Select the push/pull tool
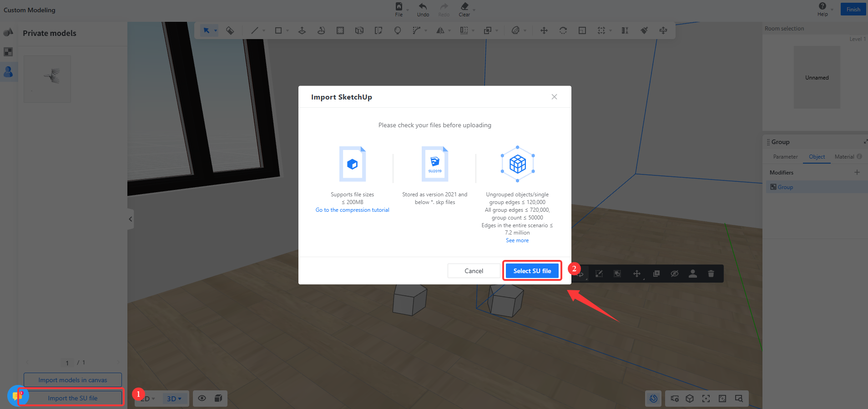The image size is (868, 409). pyautogui.click(x=302, y=30)
